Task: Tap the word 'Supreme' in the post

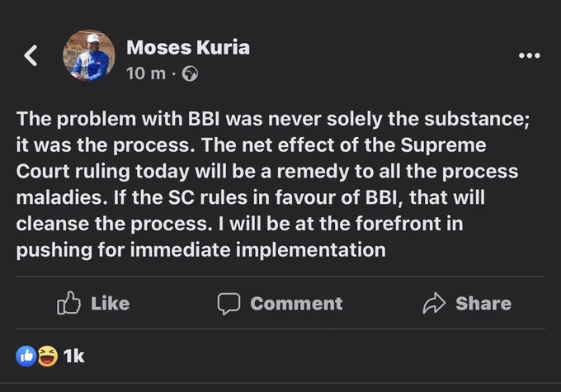Action: [443, 146]
